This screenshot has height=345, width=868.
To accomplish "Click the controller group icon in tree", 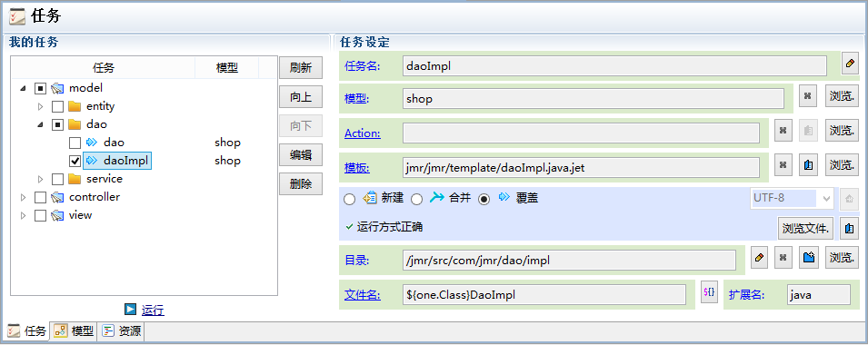I will pyautogui.click(x=57, y=197).
